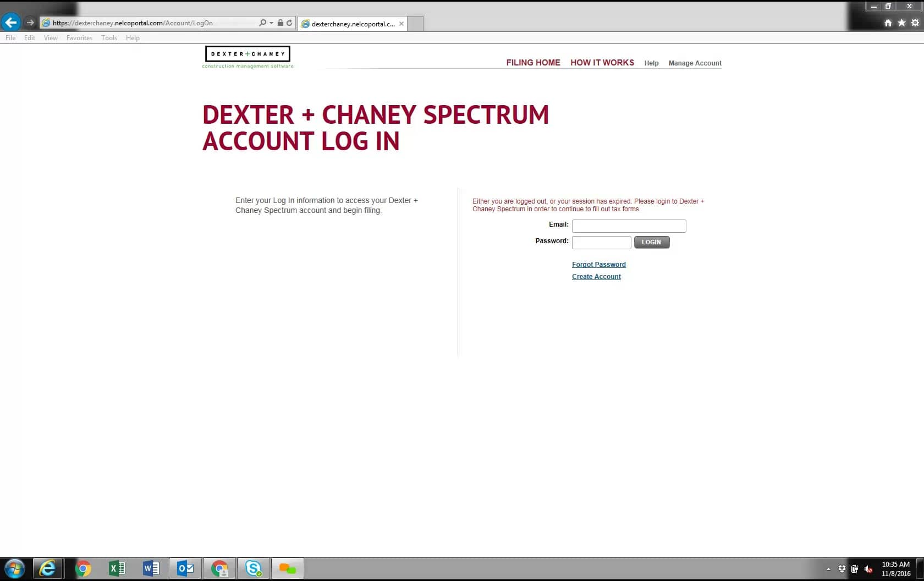Viewport: 924px width, 581px height.
Task: Open the Help menu in menu bar
Action: [133, 38]
